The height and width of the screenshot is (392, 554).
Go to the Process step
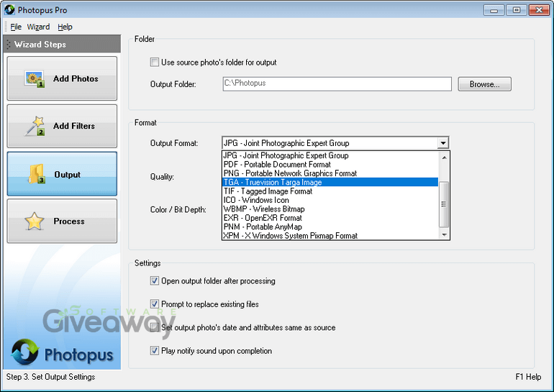[62, 221]
